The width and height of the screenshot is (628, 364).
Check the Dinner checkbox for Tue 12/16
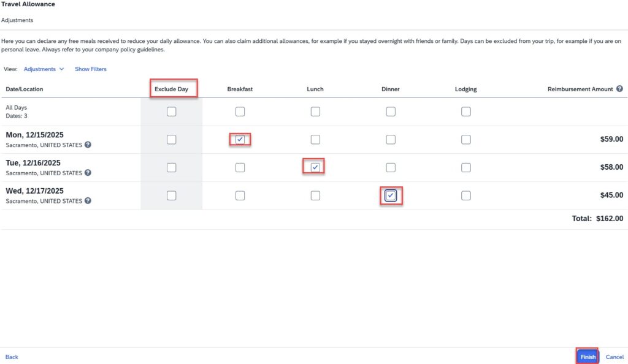click(x=391, y=167)
